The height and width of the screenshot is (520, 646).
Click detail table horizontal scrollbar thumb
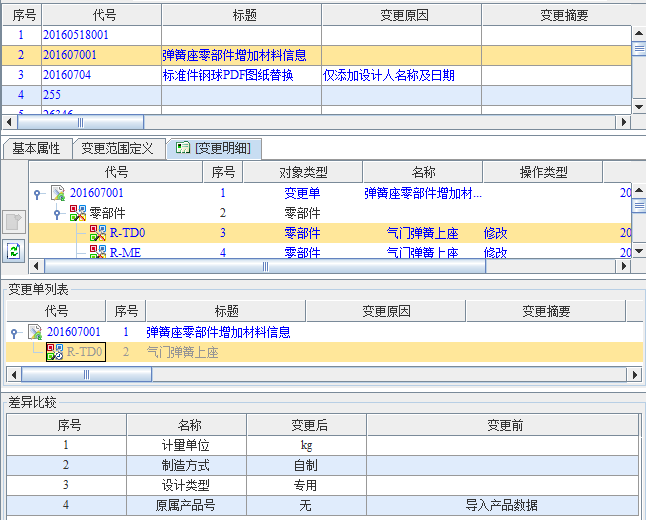tap(265, 266)
